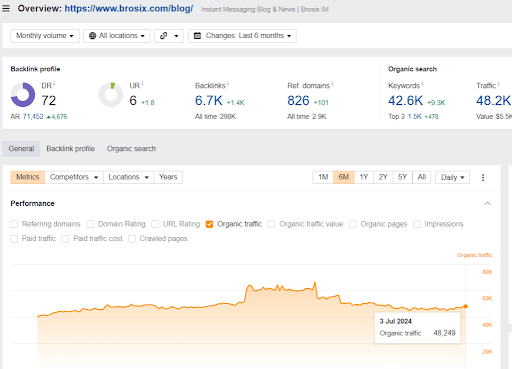This screenshot has height=369, width=512.
Task: Click the DR donut chart
Action: [23, 95]
